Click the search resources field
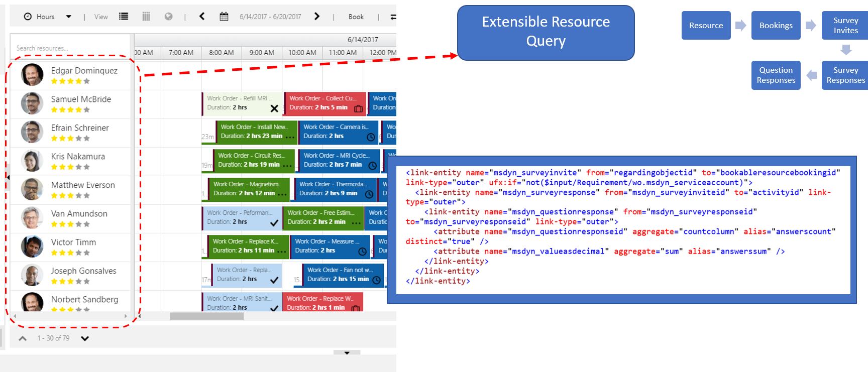This screenshot has height=372, width=868. point(70,48)
